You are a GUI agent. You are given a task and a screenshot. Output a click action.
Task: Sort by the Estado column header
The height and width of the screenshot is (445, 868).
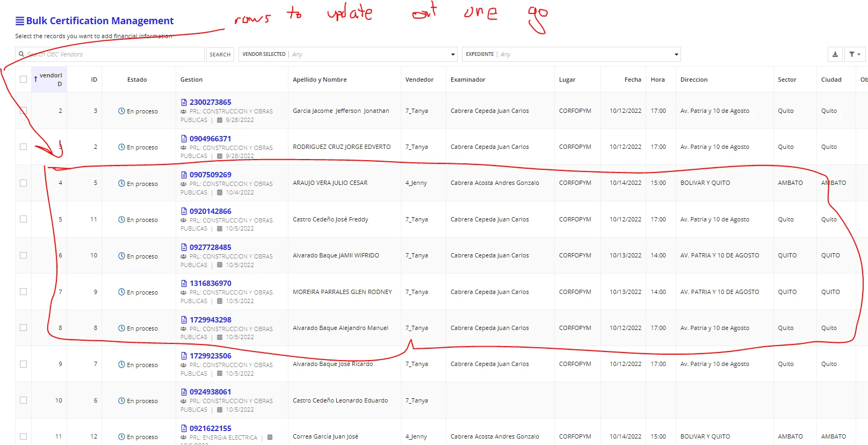(137, 80)
